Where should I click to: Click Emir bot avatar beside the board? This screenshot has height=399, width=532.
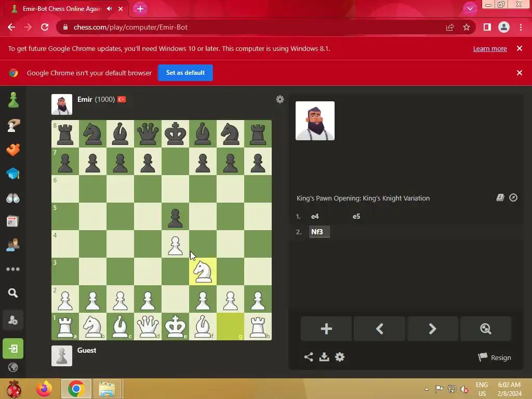coord(62,104)
